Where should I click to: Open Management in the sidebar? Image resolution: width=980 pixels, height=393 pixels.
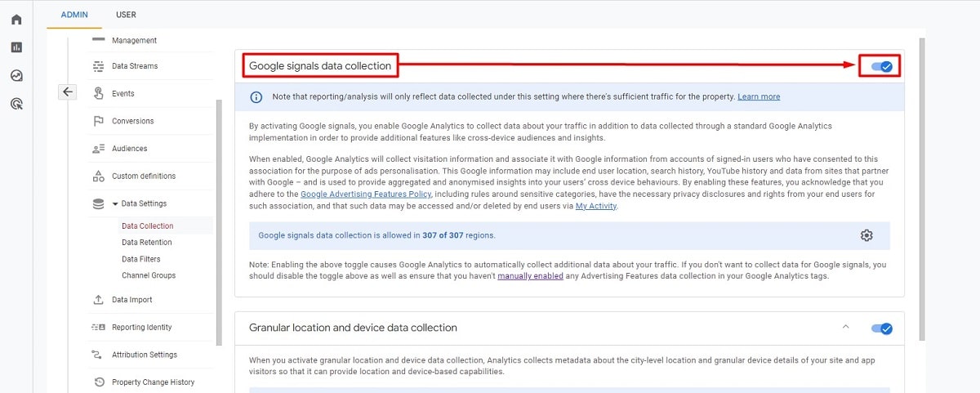coord(134,41)
